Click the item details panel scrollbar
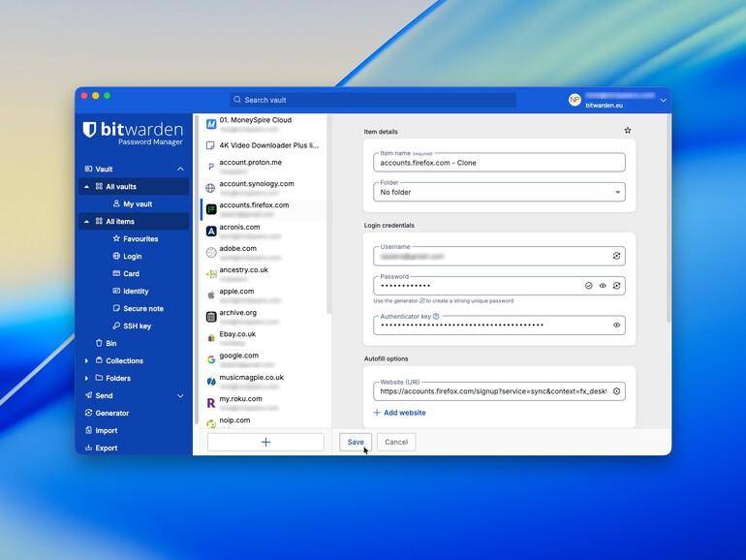Screen dimensions: 746x560 [668, 219]
